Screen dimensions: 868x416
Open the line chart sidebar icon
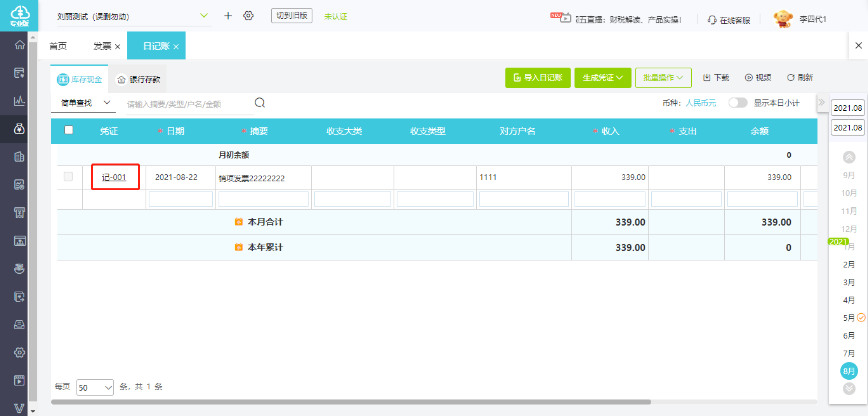pos(19,101)
